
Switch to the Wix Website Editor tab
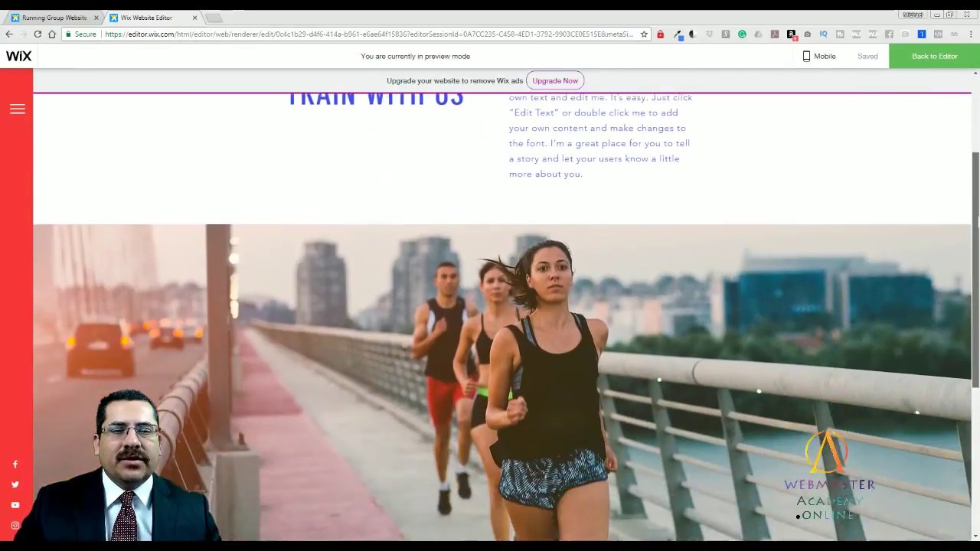tap(152, 18)
